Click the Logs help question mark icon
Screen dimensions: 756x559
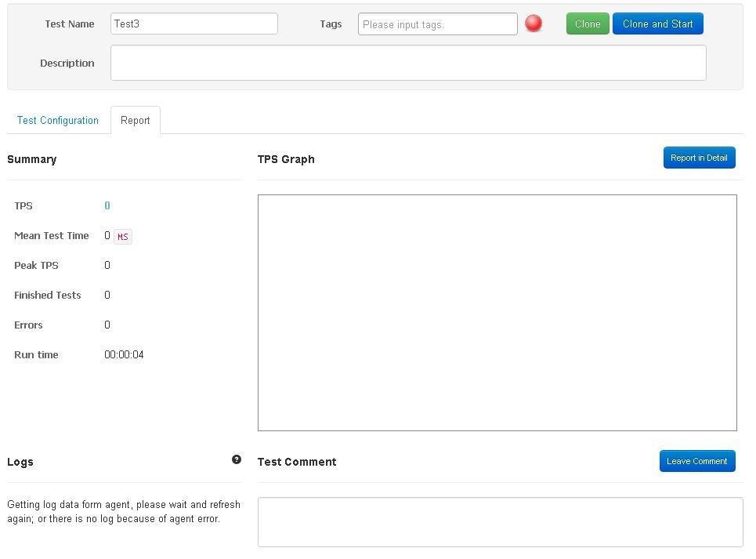pyautogui.click(x=237, y=459)
